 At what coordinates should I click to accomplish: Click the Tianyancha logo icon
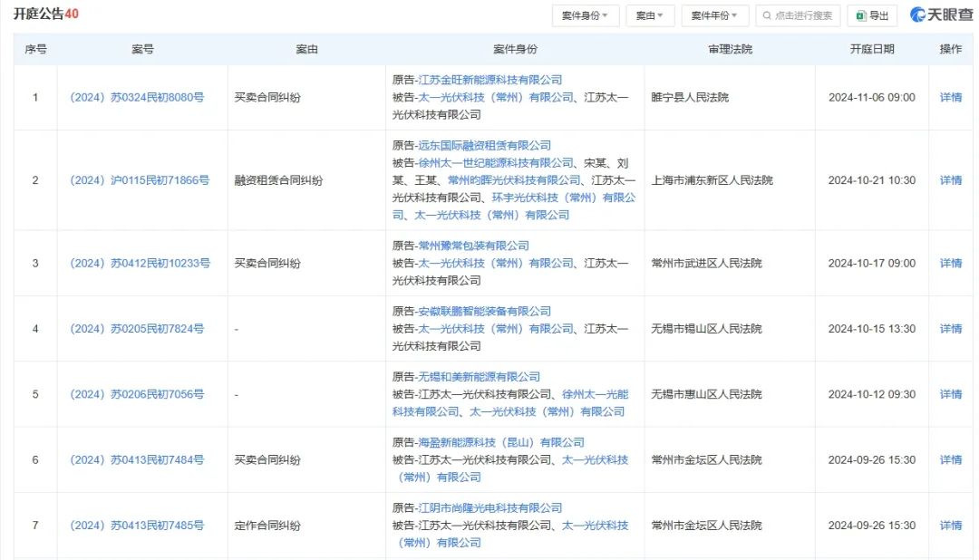tap(918, 15)
